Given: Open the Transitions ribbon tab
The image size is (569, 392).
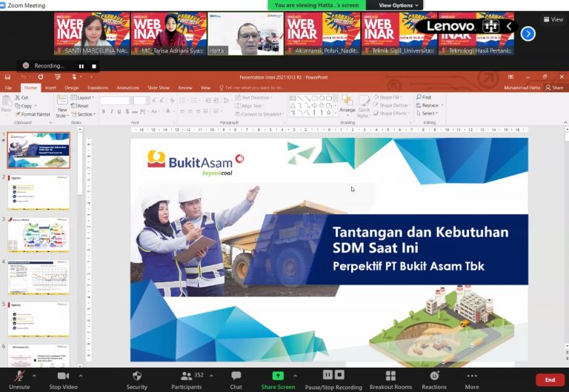Looking at the screenshot, I should (x=98, y=88).
